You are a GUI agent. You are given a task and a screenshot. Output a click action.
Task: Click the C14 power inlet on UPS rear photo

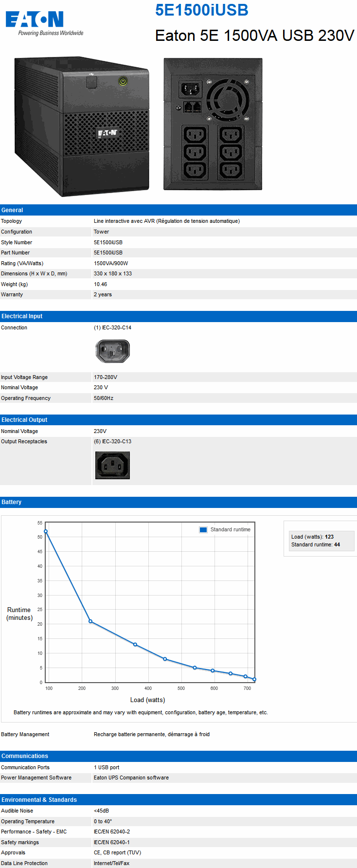pos(190,89)
